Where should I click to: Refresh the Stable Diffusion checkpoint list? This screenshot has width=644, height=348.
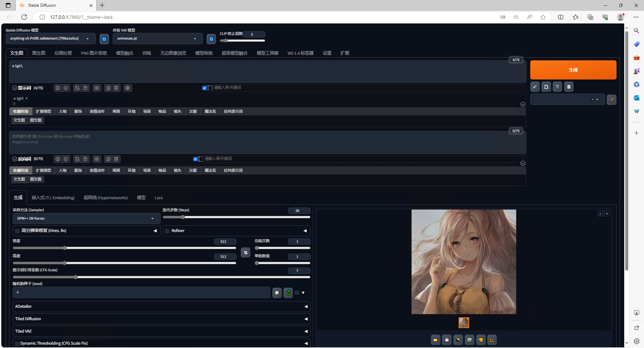104,39
